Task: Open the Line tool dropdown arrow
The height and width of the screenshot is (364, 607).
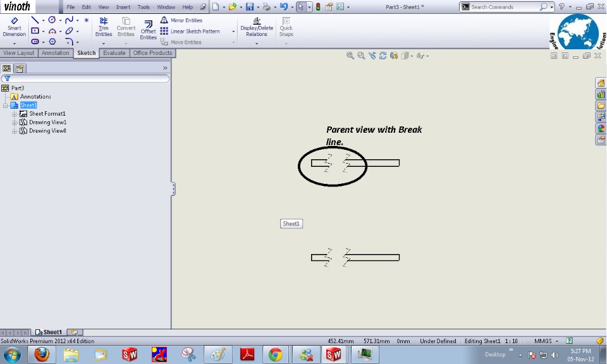Action: pyautogui.click(x=43, y=20)
